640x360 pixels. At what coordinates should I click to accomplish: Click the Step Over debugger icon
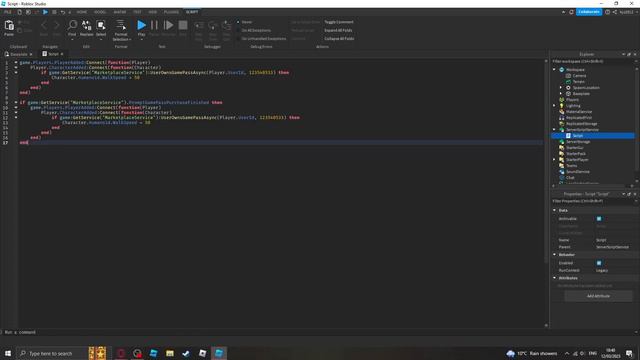[213, 26]
